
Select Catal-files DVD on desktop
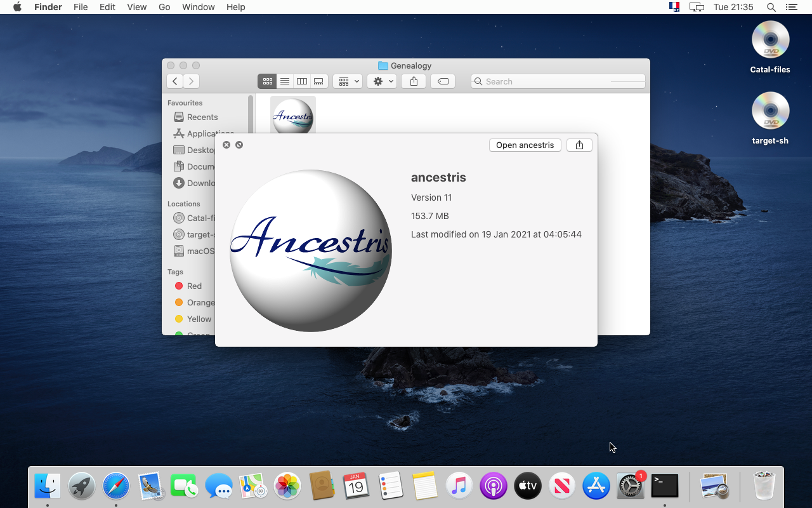(770, 47)
